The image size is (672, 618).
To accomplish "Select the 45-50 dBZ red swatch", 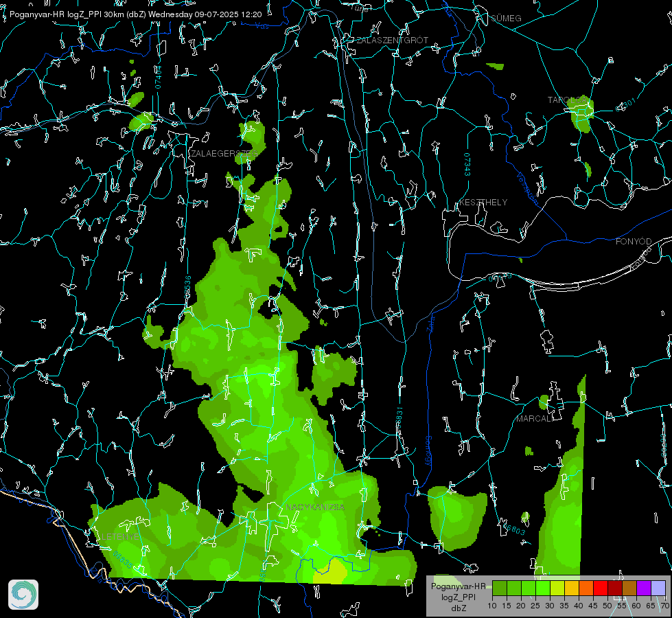I will tap(601, 588).
